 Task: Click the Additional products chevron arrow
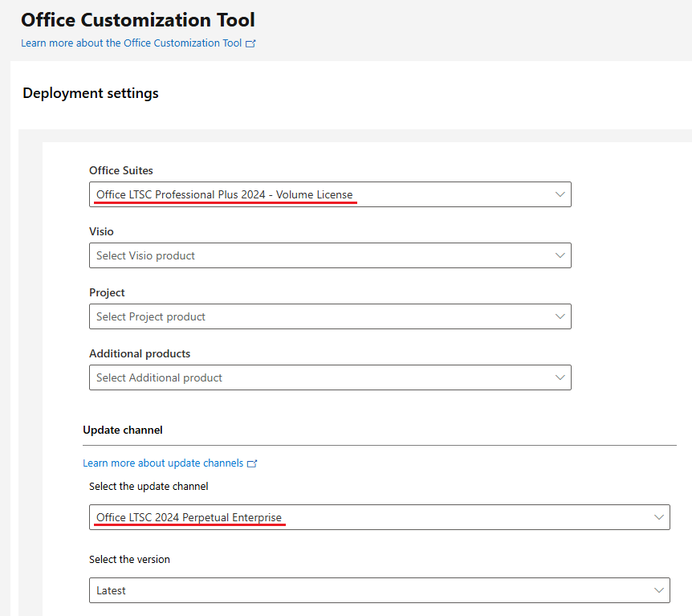pos(560,377)
